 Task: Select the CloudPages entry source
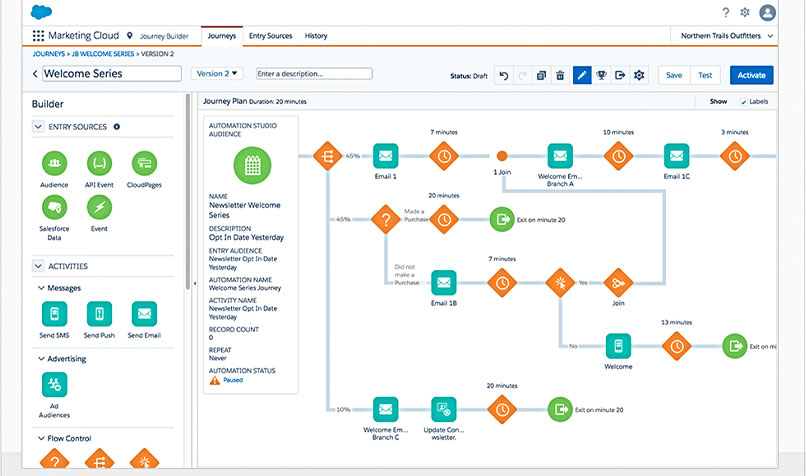tap(144, 163)
